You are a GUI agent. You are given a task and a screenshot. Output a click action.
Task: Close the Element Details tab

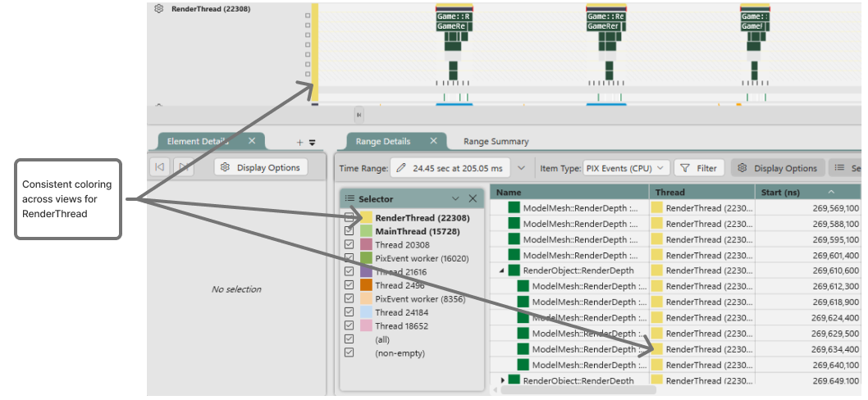[252, 141]
